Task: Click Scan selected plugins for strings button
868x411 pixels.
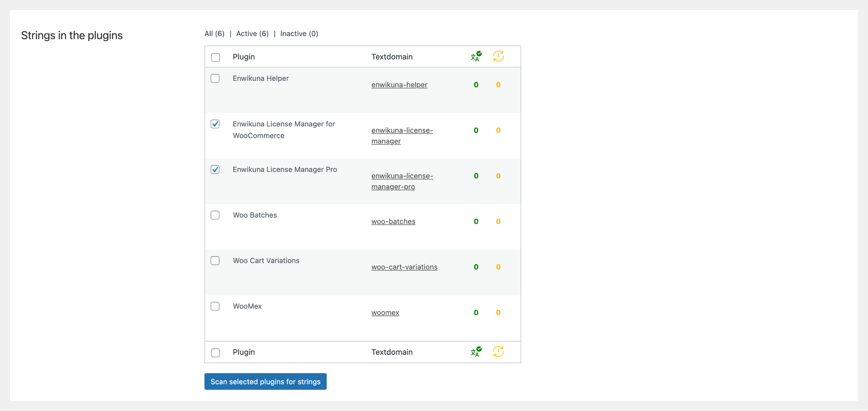Action: click(x=265, y=381)
